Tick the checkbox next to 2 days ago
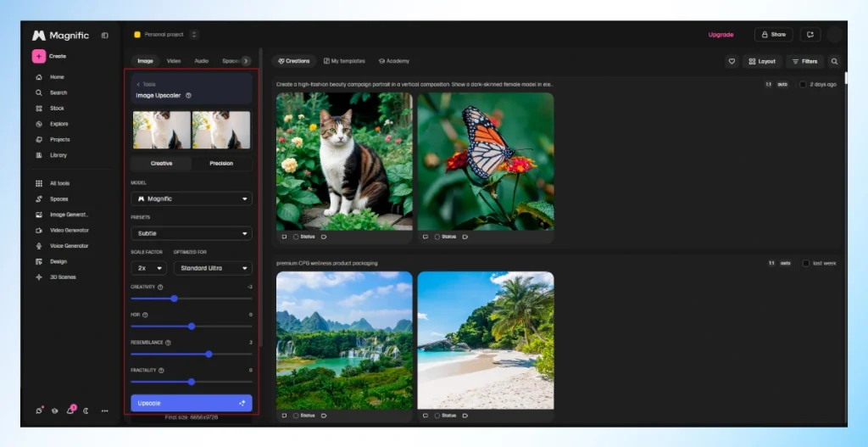Screen dimensions: 868x447 pos(803,84)
